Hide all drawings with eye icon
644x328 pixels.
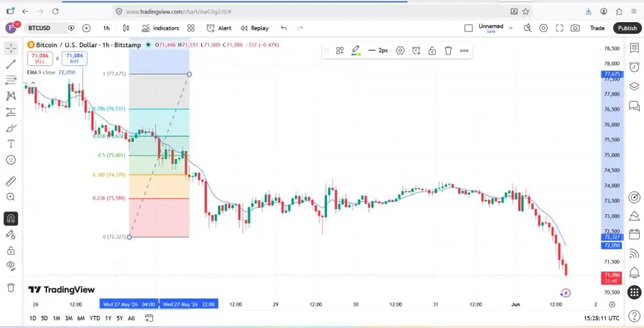11,266
